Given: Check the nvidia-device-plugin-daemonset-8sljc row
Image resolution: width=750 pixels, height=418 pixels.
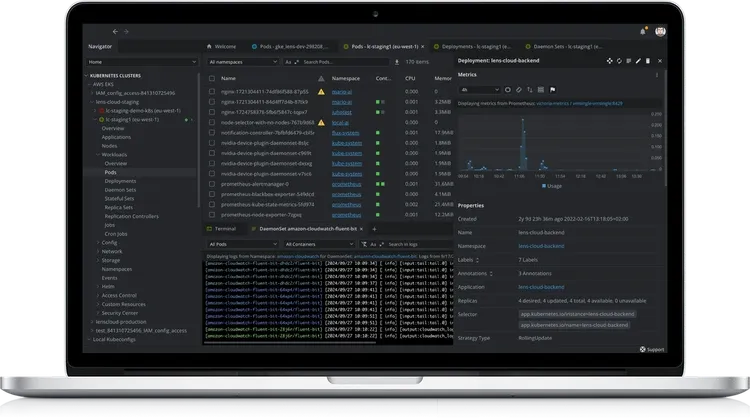Looking at the screenshot, I should click(x=211, y=143).
